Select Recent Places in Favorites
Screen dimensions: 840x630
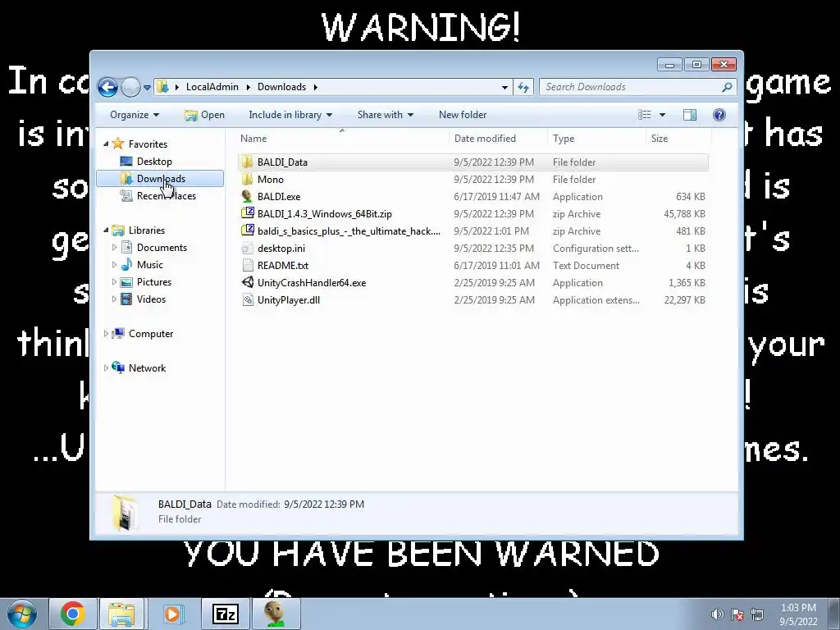(166, 195)
